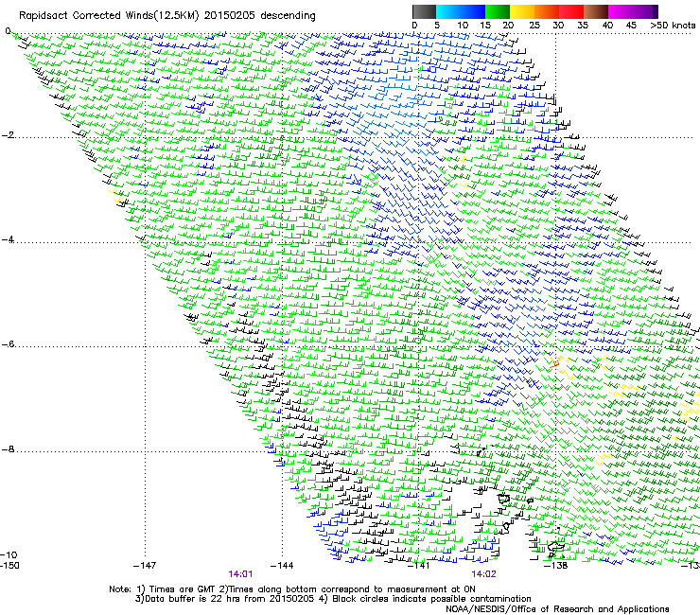Click the '-2' latitude axis label
700x615 pixels.
pyautogui.click(x=8, y=135)
